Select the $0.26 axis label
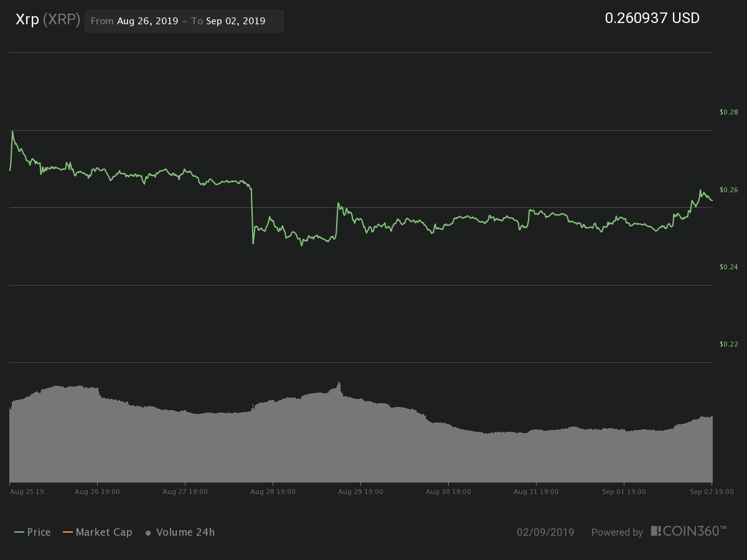Viewport: 747px width, 560px height. point(728,190)
